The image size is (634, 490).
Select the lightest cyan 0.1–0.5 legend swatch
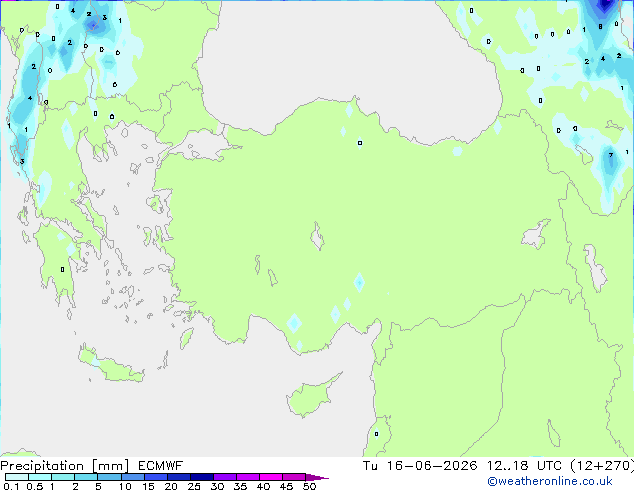coord(17,477)
